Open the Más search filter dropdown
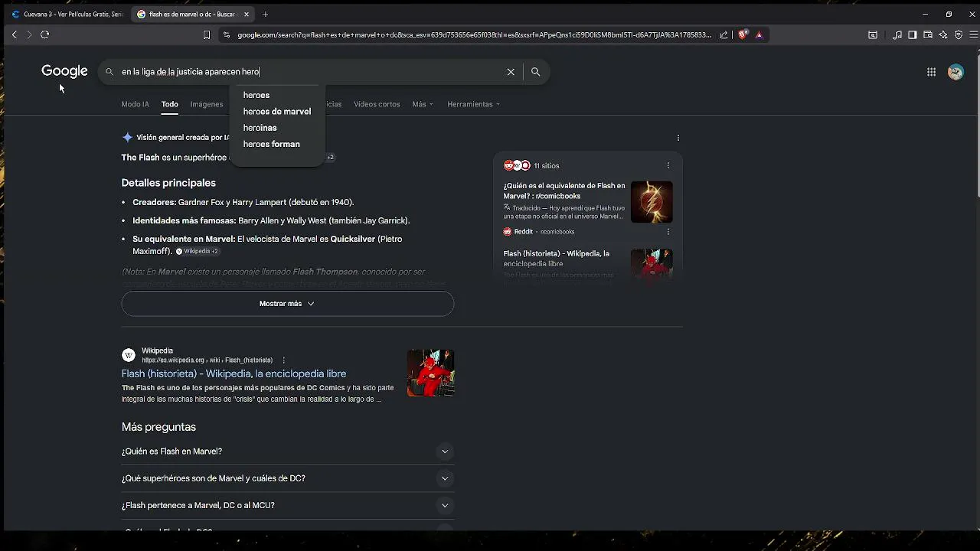 point(423,104)
